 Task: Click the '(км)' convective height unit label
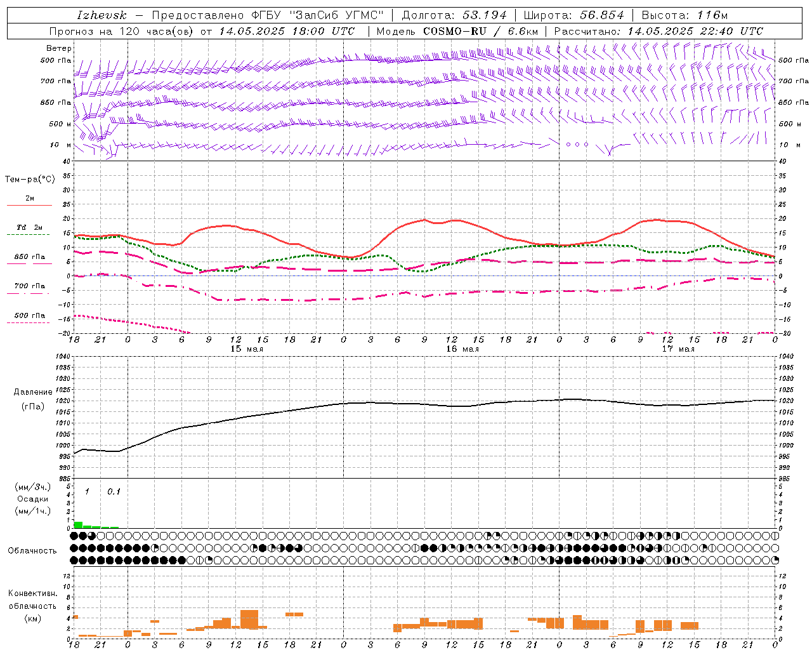[33, 618]
